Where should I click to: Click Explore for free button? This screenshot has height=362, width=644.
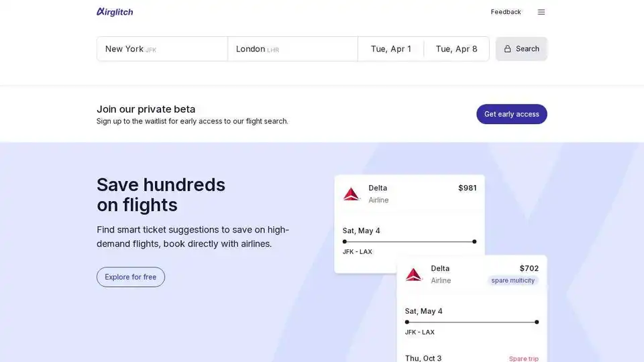pos(131,277)
